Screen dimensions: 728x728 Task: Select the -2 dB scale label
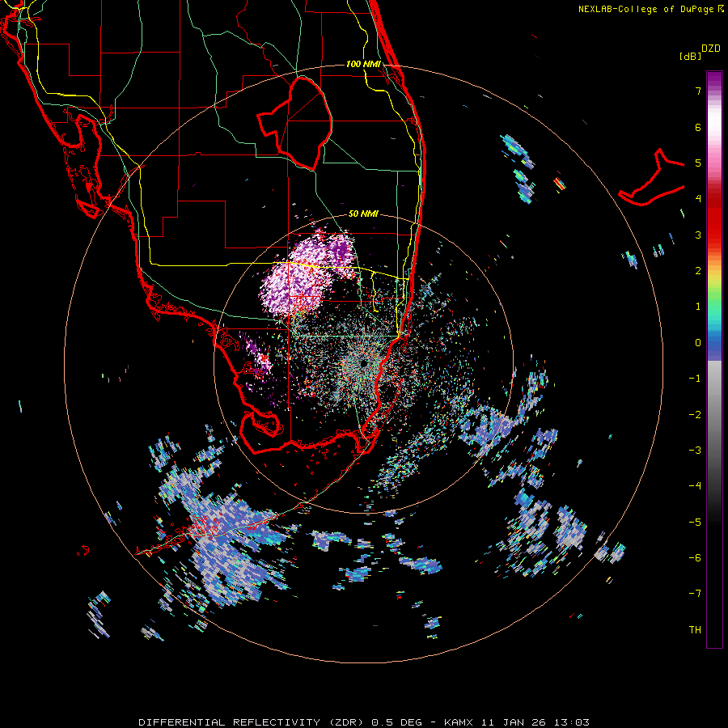click(x=695, y=415)
